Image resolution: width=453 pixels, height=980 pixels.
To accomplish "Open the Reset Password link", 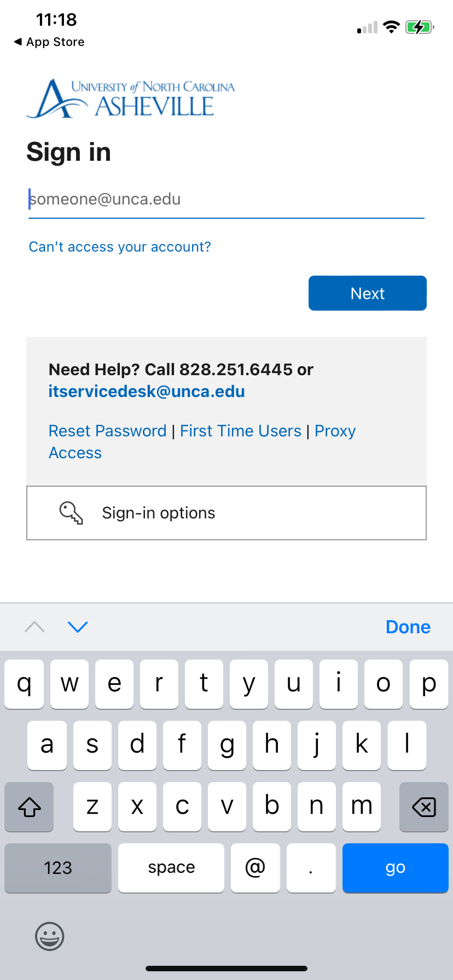I will (x=108, y=431).
